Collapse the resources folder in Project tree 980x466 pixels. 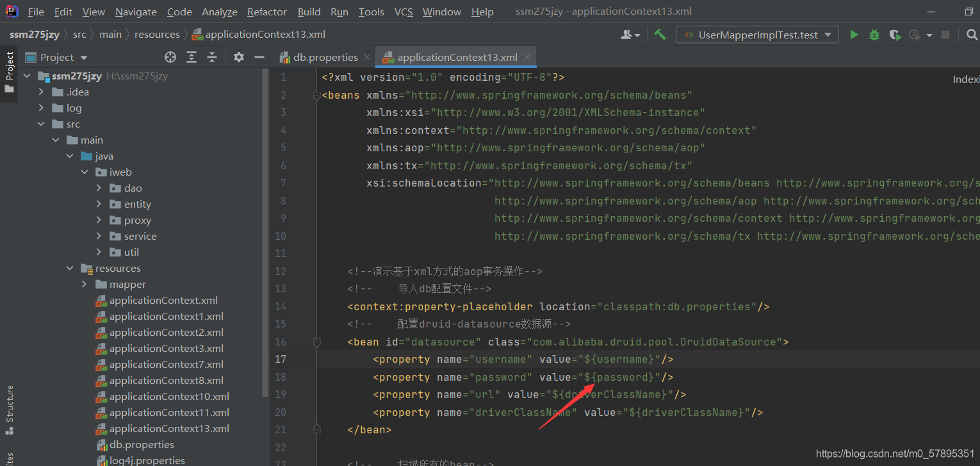coord(70,268)
